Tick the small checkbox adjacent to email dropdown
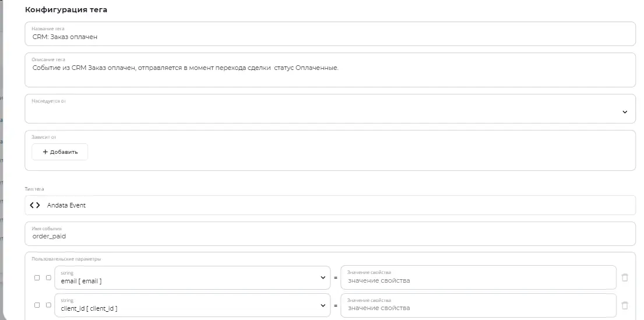 coord(48,277)
